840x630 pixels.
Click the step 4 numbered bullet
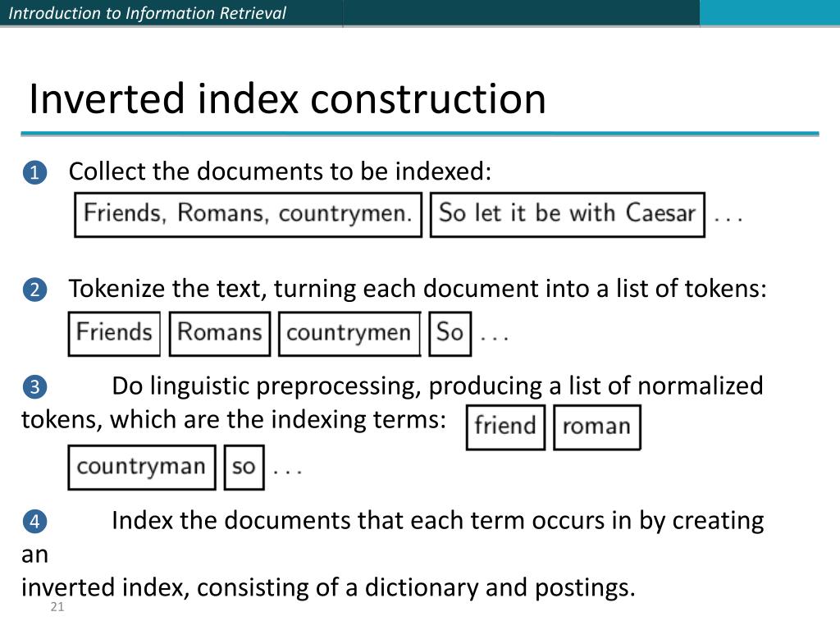[34, 521]
